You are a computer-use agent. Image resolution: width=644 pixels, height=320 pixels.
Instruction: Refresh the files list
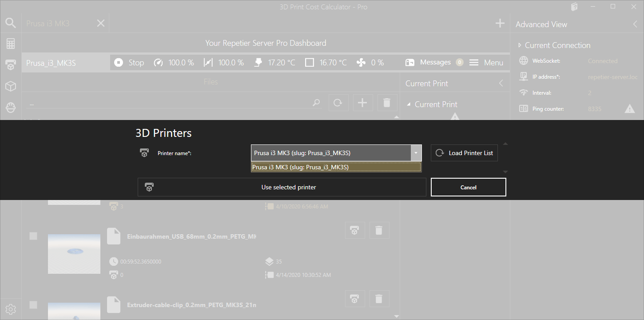(x=338, y=103)
